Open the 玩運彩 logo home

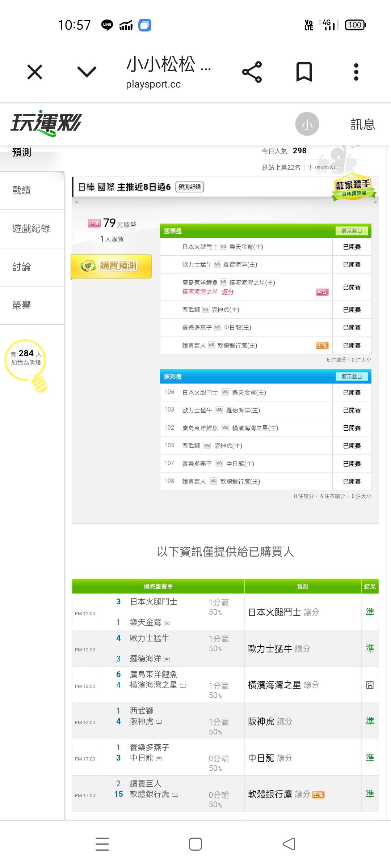[46, 123]
